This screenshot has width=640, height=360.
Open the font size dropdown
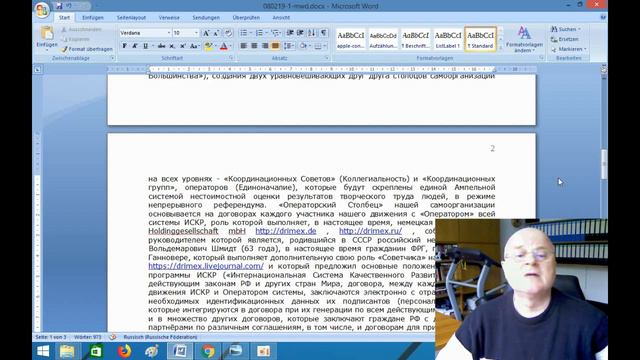[196, 33]
